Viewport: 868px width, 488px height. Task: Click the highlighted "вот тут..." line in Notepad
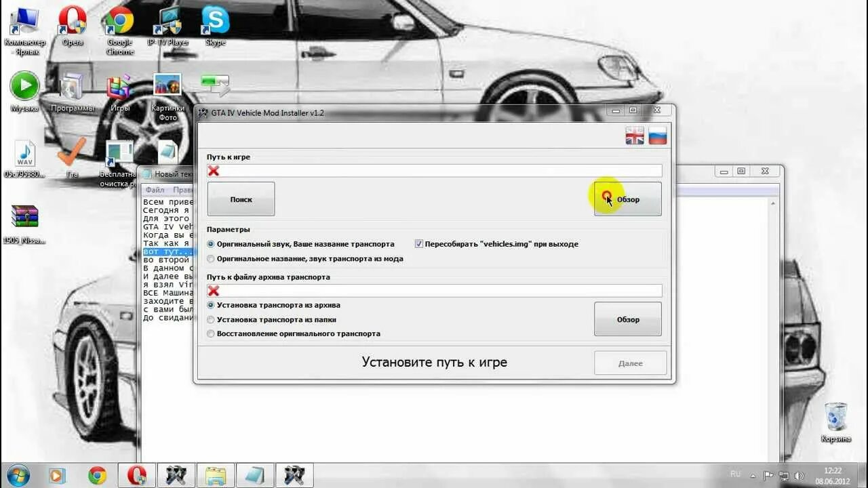coord(167,251)
